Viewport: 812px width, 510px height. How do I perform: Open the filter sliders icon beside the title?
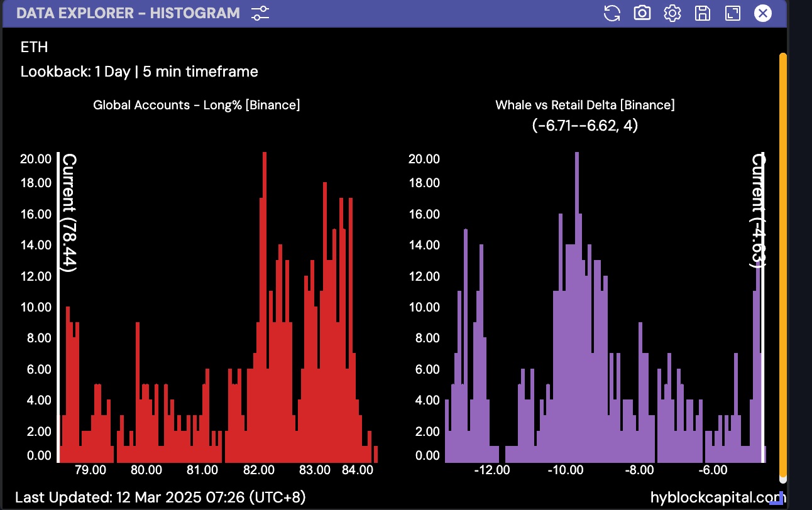click(x=260, y=13)
